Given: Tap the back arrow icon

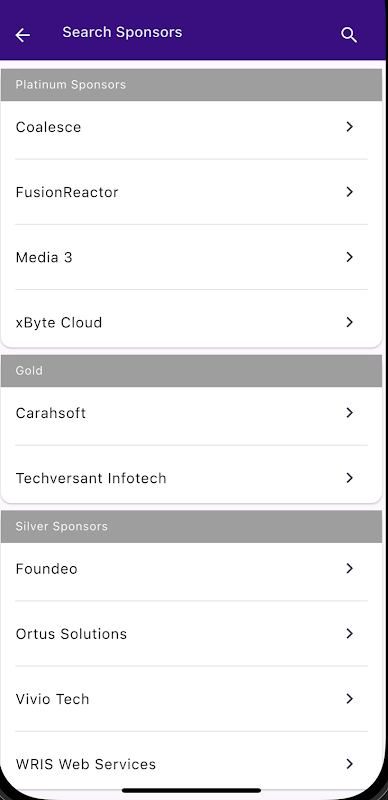Looking at the screenshot, I should pos(22,35).
